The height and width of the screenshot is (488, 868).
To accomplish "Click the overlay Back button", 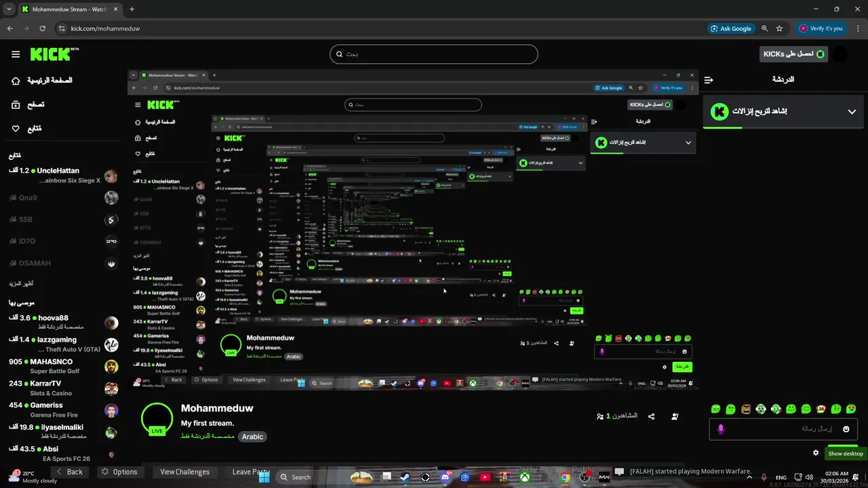I will pyautogui.click(x=69, y=472).
